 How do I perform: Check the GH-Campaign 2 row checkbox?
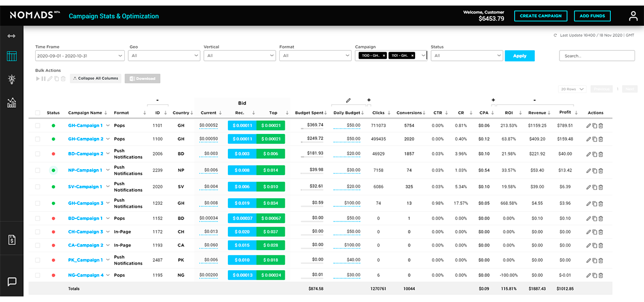click(x=38, y=139)
